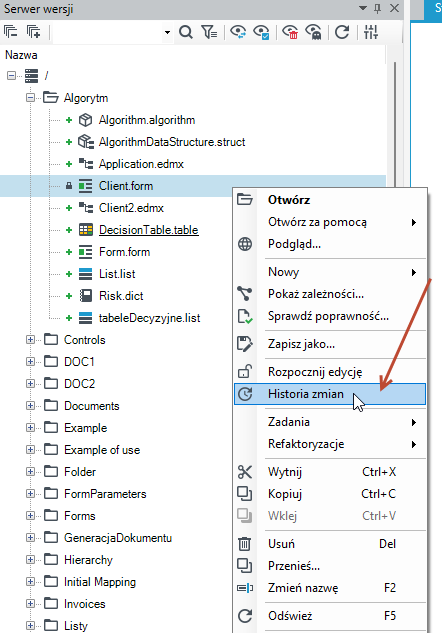Select the GeneracjaDokumentu folder
The width and height of the screenshot is (442, 633).
[x=118, y=538]
